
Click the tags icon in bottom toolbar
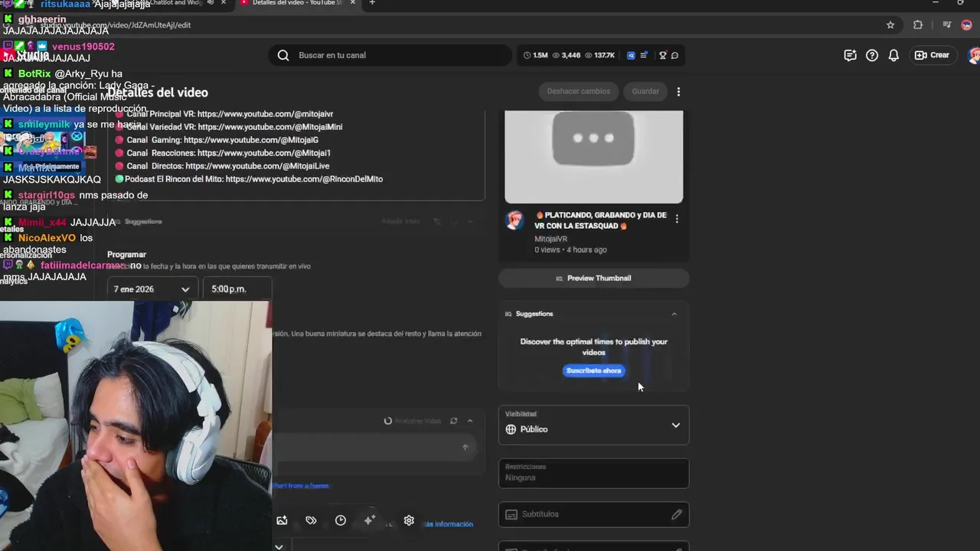pyautogui.click(x=311, y=520)
